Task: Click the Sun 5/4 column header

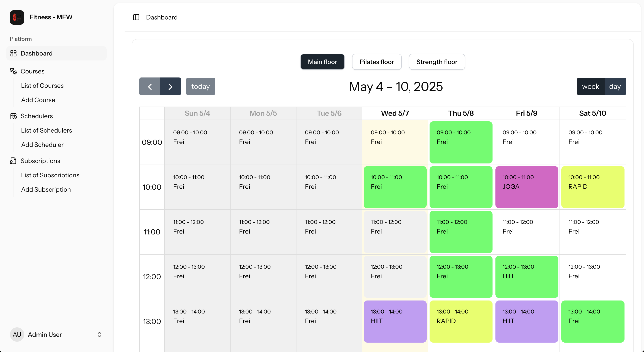Action: coord(197,113)
